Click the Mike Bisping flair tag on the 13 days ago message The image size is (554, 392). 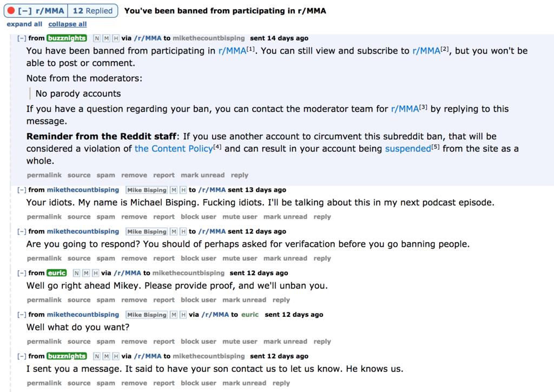147,190
